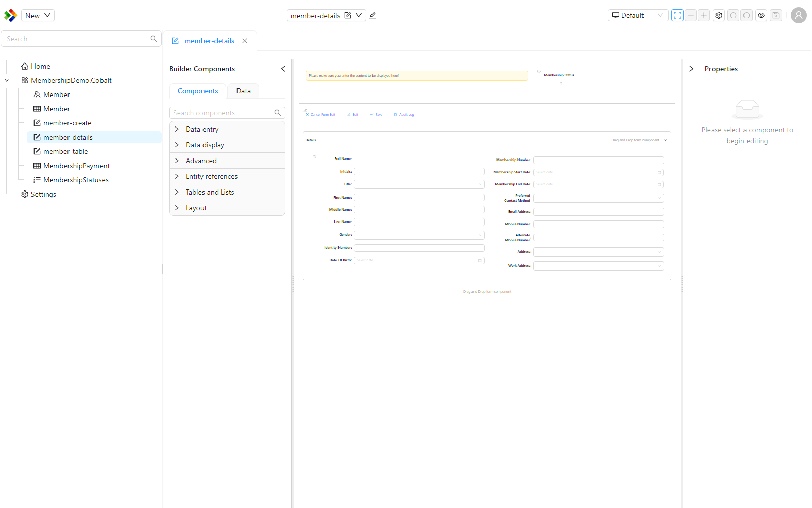Open form settings gear icon in toolbar

tap(719, 15)
